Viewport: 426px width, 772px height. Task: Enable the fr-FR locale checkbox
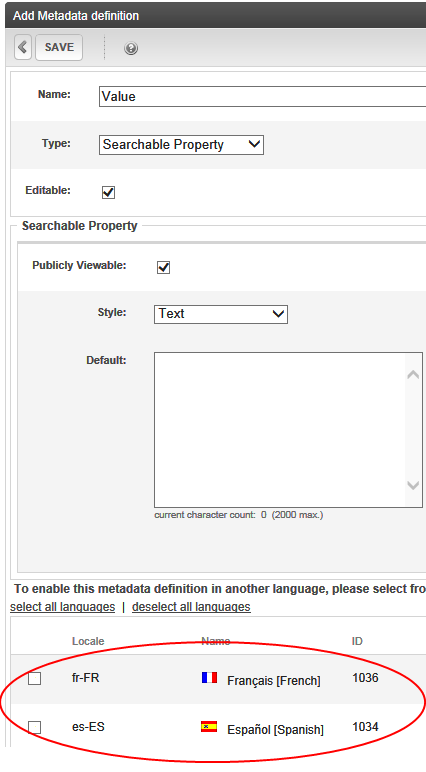(34, 678)
